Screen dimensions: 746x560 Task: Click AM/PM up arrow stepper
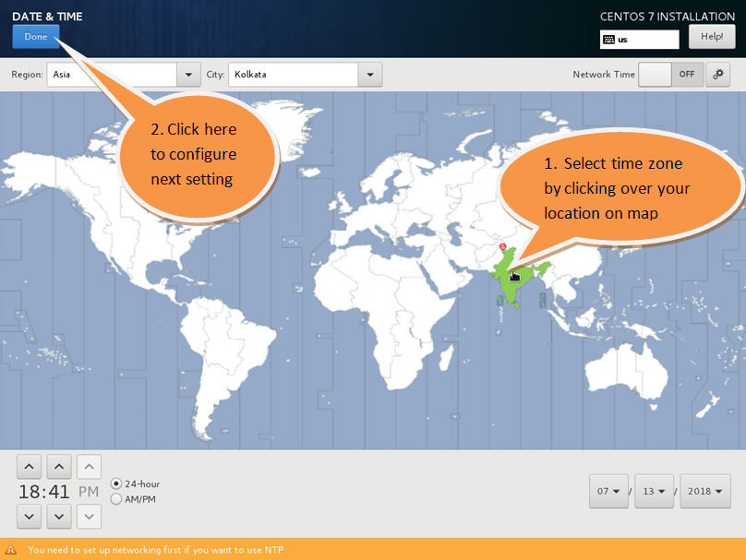pyautogui.click(x=89, y=466)
